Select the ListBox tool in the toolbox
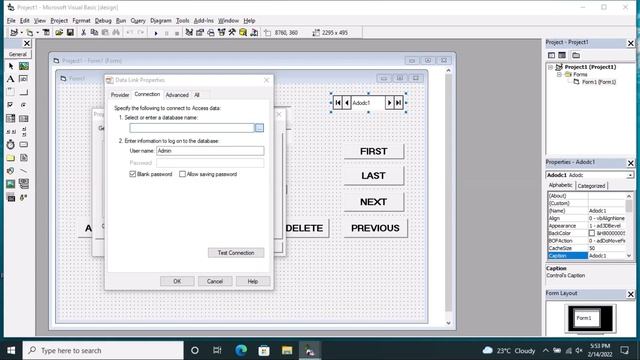 pyautogui.click(x=24, y=118)
